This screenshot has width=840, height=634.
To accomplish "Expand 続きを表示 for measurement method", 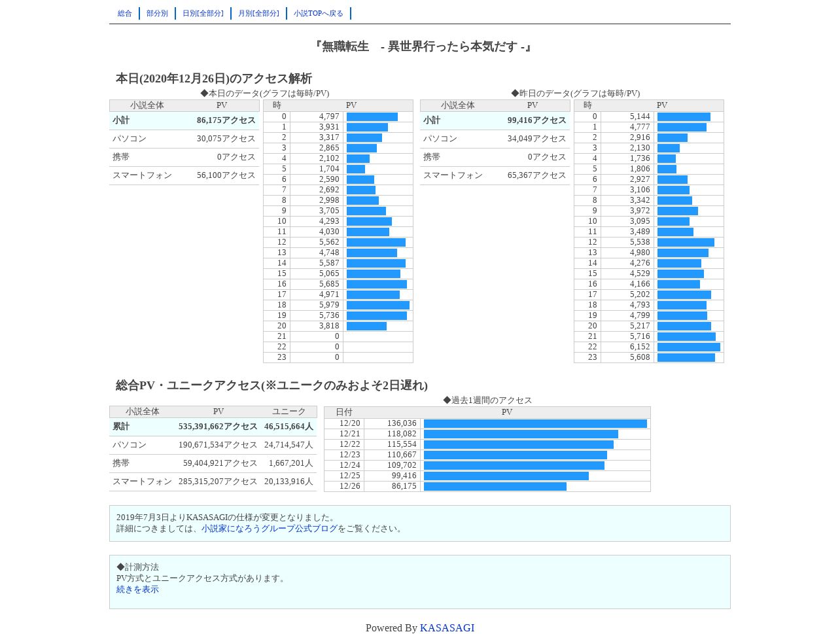I will [137, 590].
